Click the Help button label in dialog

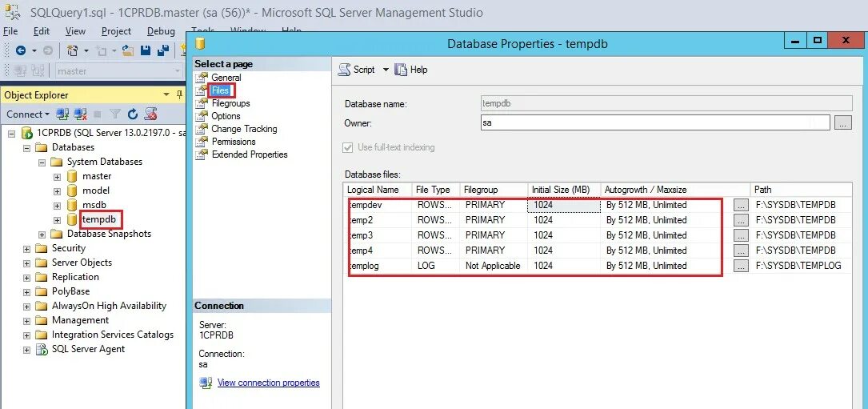[418, 70]
